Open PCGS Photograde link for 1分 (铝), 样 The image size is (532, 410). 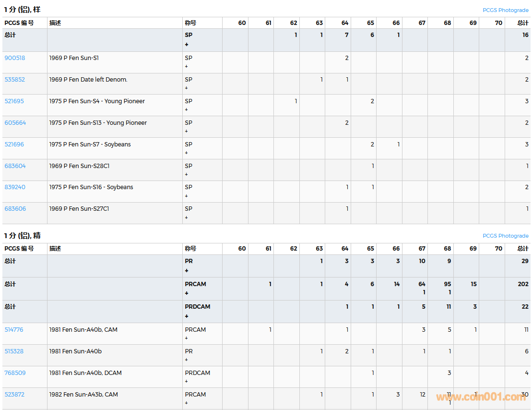pyautogui.click(x=506, y=10)
